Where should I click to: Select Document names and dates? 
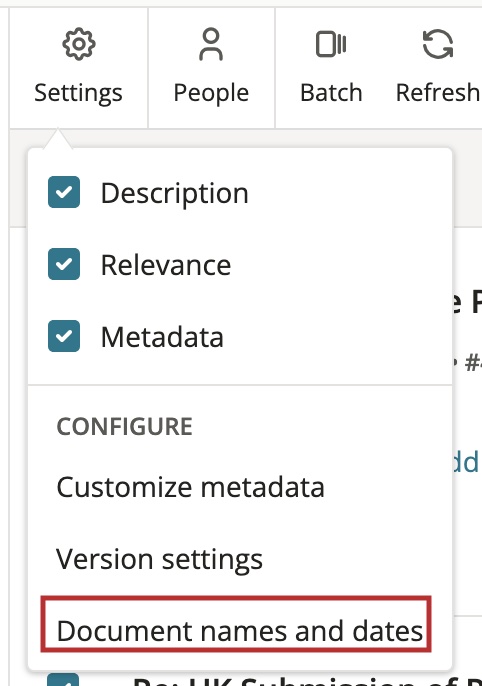[240, 631]
